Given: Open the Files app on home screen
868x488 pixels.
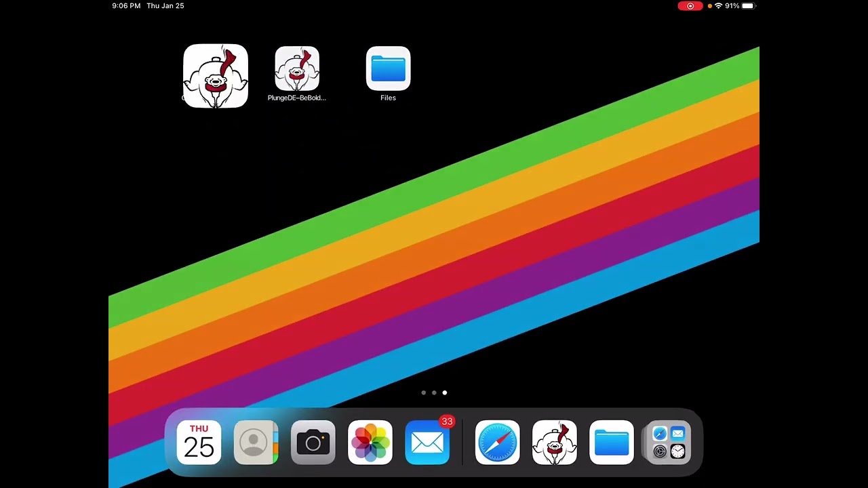Looking at the screenshot, I should [x=388, y=68].
